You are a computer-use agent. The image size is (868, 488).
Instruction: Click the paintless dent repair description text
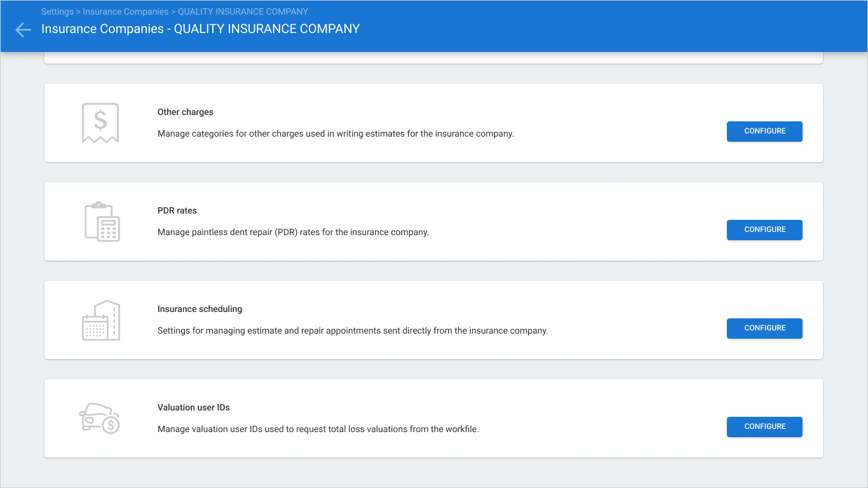294,232
